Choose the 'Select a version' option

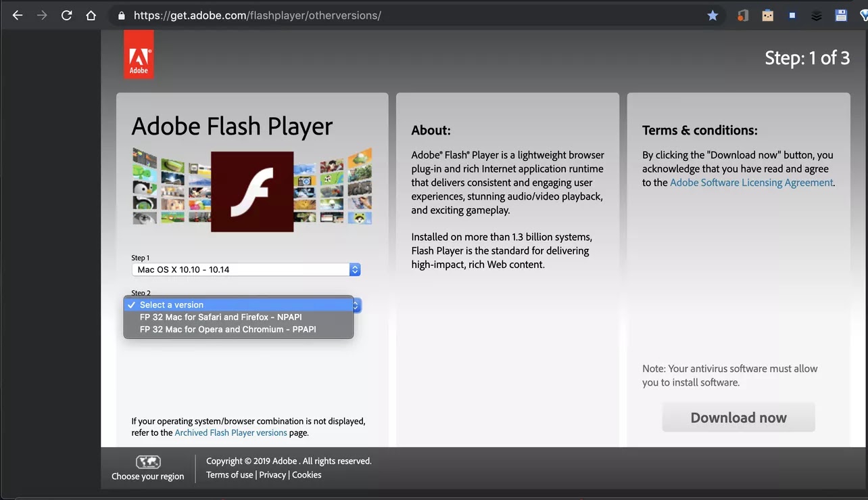tap(239, 304)
